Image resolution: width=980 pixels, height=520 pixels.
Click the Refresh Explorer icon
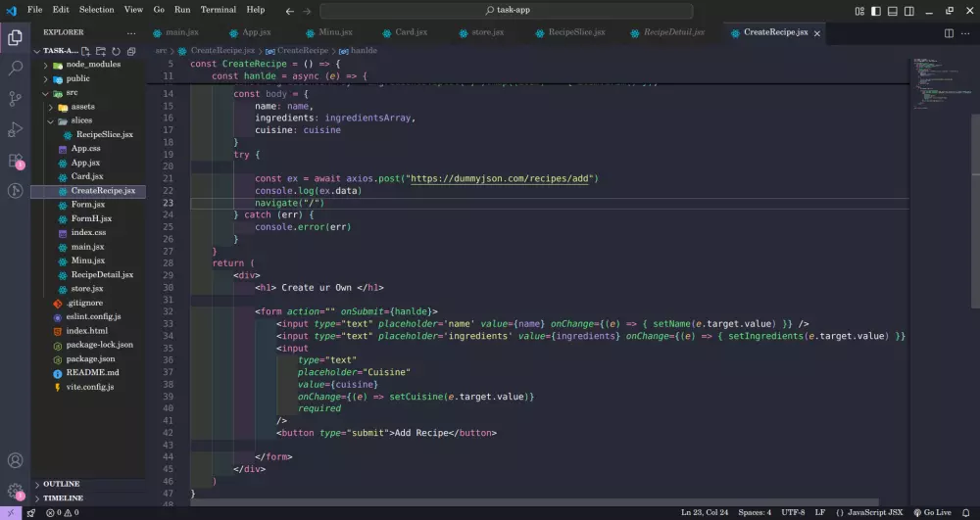tap(116, 51)
